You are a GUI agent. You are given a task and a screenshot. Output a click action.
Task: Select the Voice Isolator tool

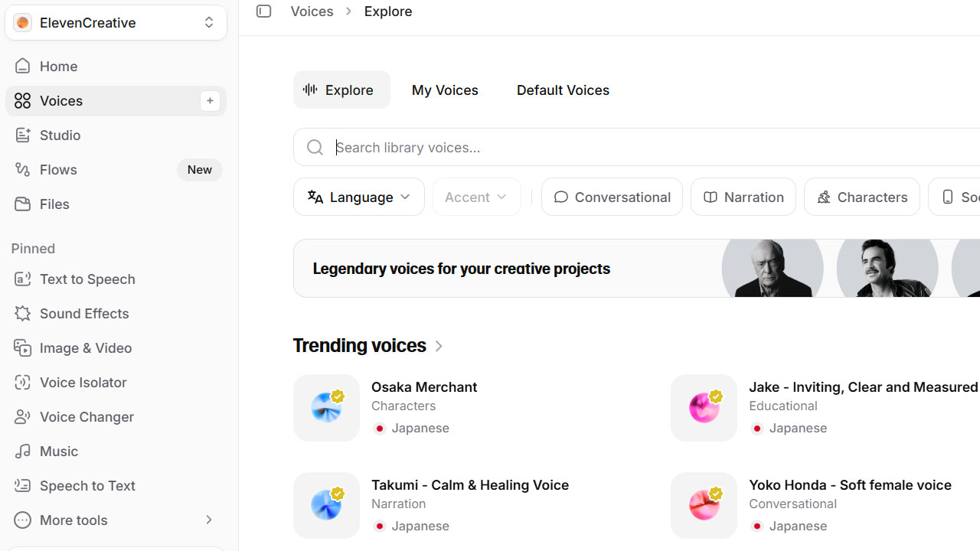click(x=82, y=382)
